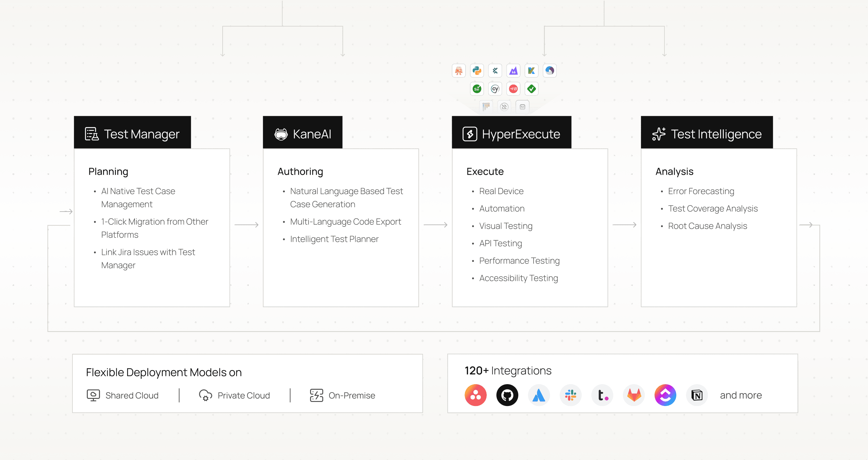Click the Slack integration icon
The height and width of the screenshot is (460, 868).
coord(570,395)
